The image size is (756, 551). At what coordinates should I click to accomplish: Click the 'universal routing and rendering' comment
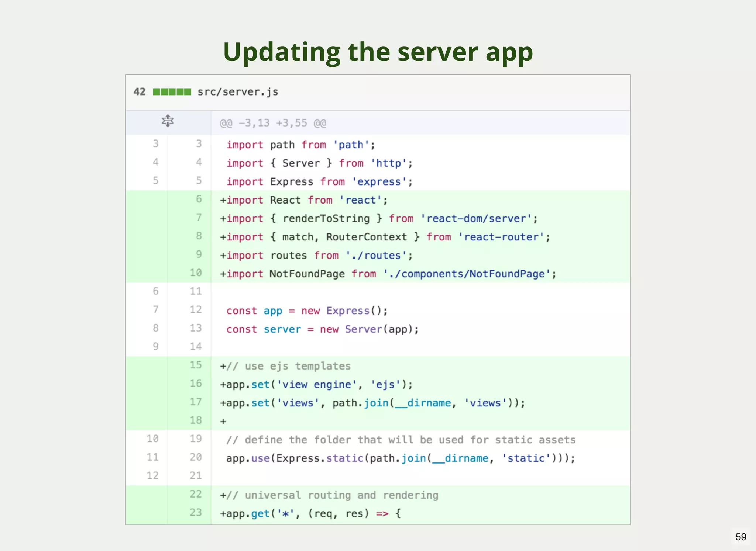332,495
